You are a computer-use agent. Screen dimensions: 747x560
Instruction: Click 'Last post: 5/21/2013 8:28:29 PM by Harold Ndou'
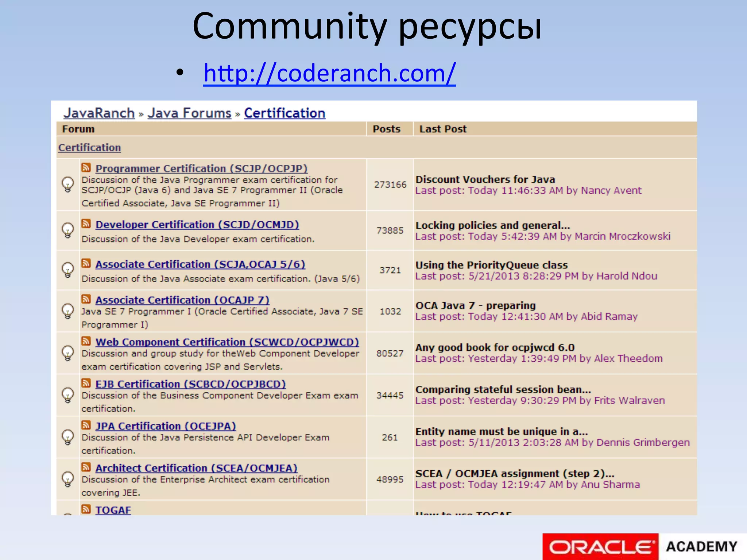tap(536, 276)
